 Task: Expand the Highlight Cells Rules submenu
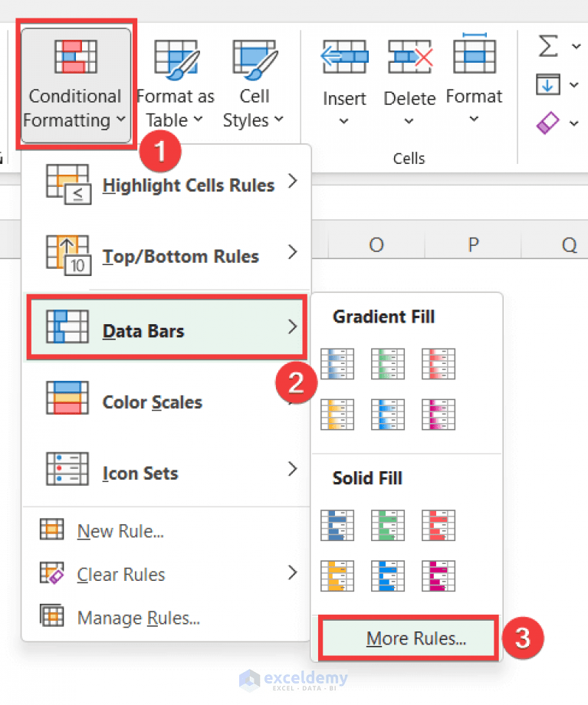(188, 185)
